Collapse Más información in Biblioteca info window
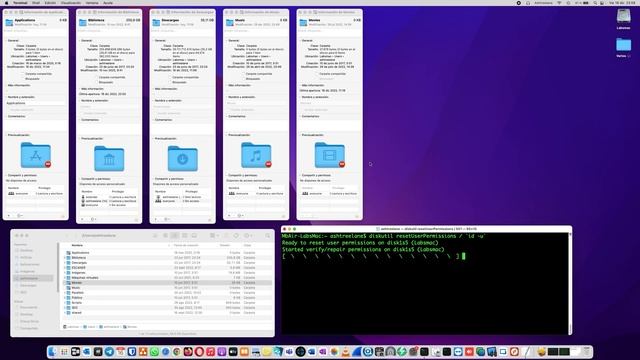Screen dimensions: 640x360 (80, 89)
